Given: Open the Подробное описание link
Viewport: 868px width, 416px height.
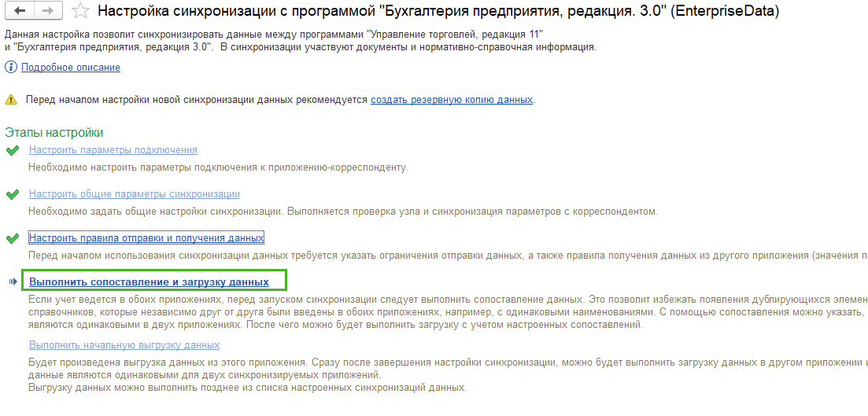Looking at the screenshot, I should pyautogui.click(x=71, y=68).
